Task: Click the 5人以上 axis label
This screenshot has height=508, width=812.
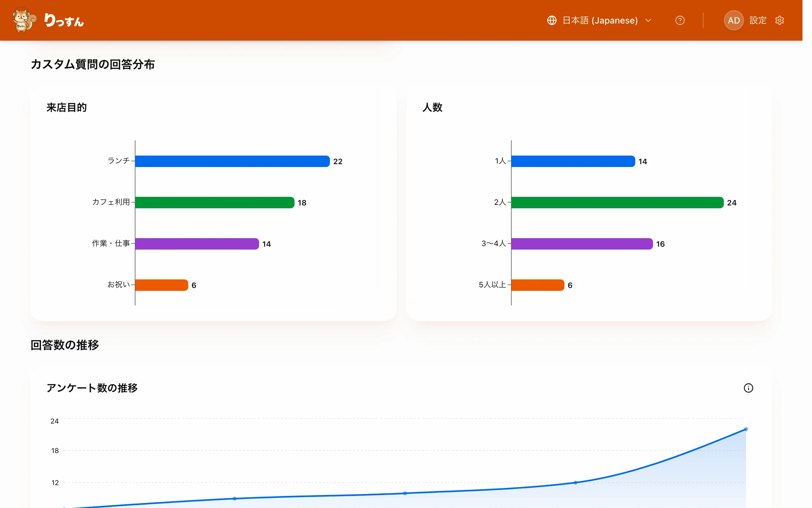Action: point(492,284)
